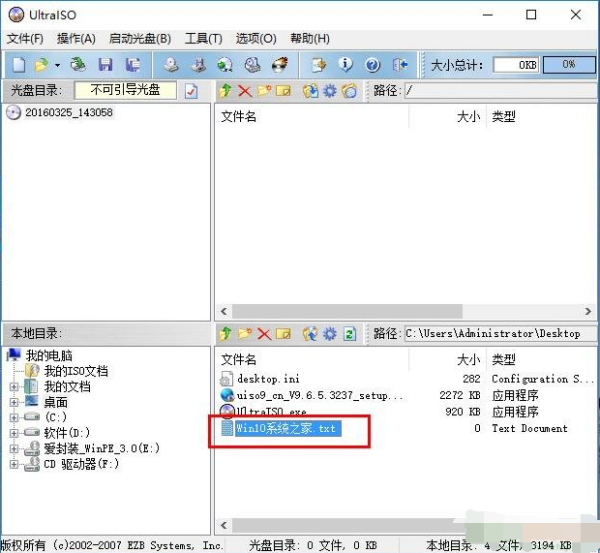This screenshot has height=553, width=600.
Task: Select 我的ISO文档 tree item
Action: 76,371
